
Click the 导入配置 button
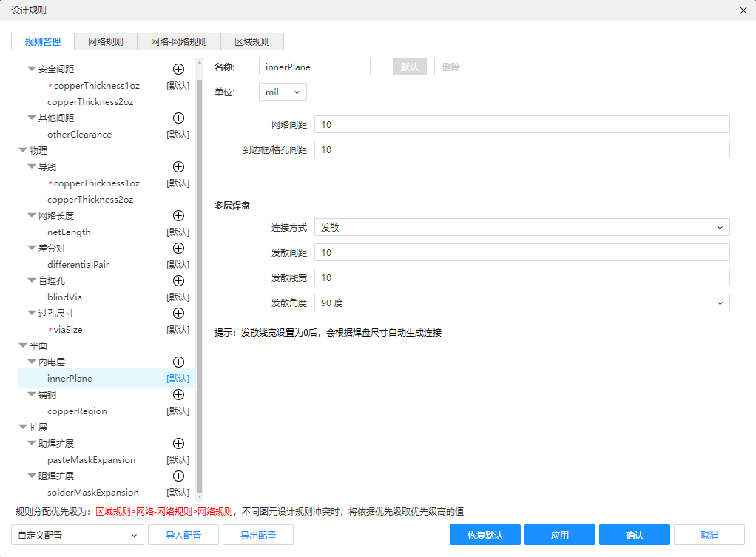click(x=183, y=535)
